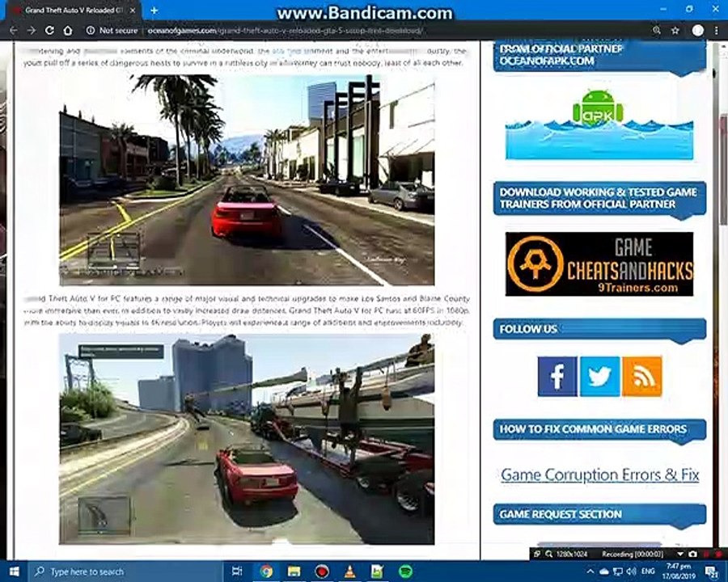The width and height of the screenshot is (728, 582).
Task: Open Game Corruption Errors & Fix link
Action: [600, 474]
